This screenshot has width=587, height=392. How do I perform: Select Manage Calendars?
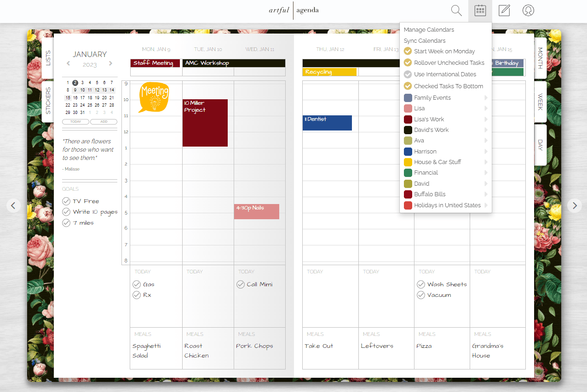click(x=428, y=29)
